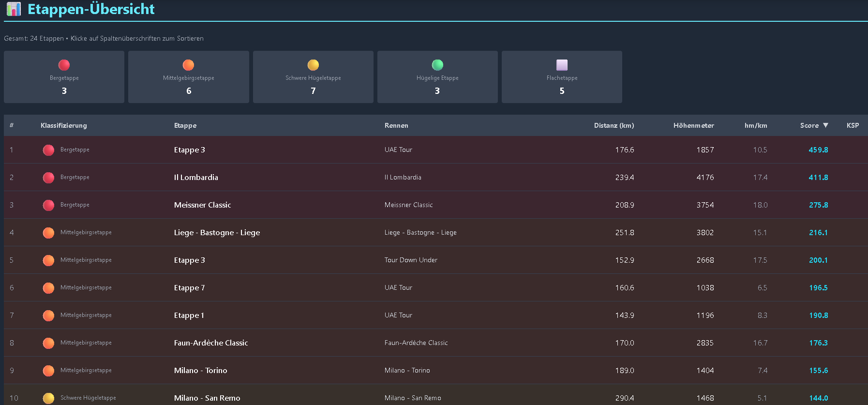This screenshot has width=868, height=405.
Task: Click the lavender Flachetappe square icon
Action: point(562,65)
